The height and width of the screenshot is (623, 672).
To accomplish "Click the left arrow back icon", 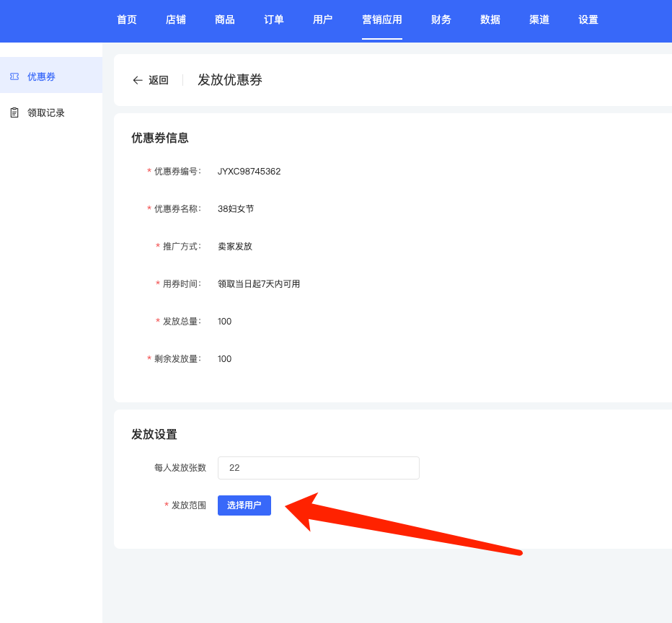I will (138, 80).
